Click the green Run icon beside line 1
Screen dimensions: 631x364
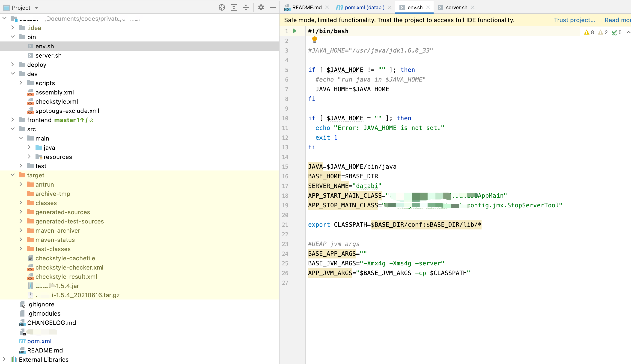295,31
